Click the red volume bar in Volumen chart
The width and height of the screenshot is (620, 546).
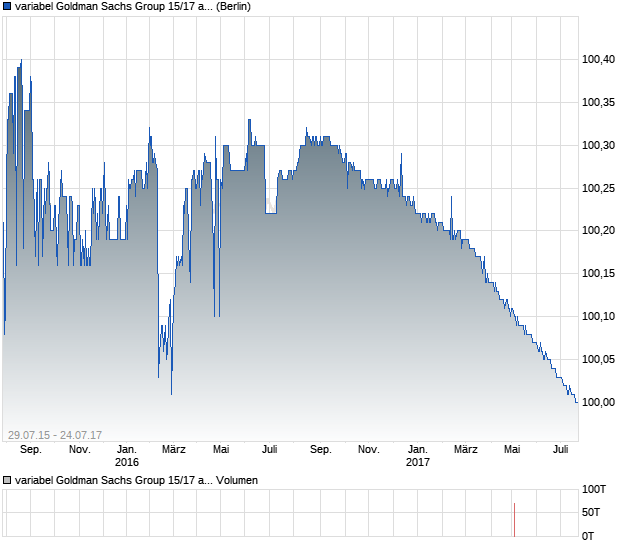[x=514, y=520]
